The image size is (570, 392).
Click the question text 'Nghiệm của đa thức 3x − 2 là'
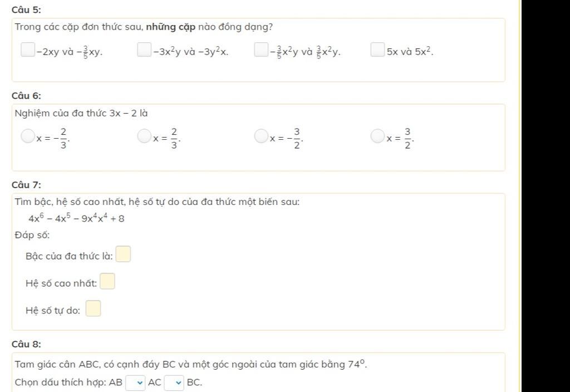[x=81, y=114]
